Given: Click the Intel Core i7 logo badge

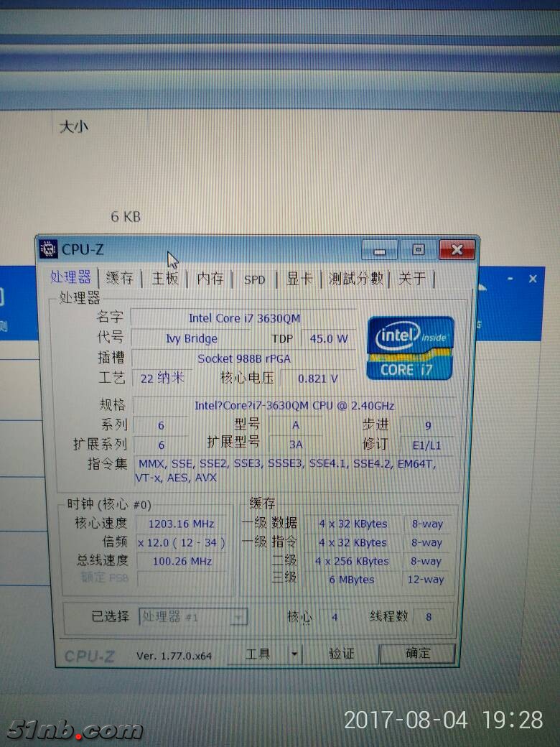Looking at the screenshot, I should click(410, 348).
